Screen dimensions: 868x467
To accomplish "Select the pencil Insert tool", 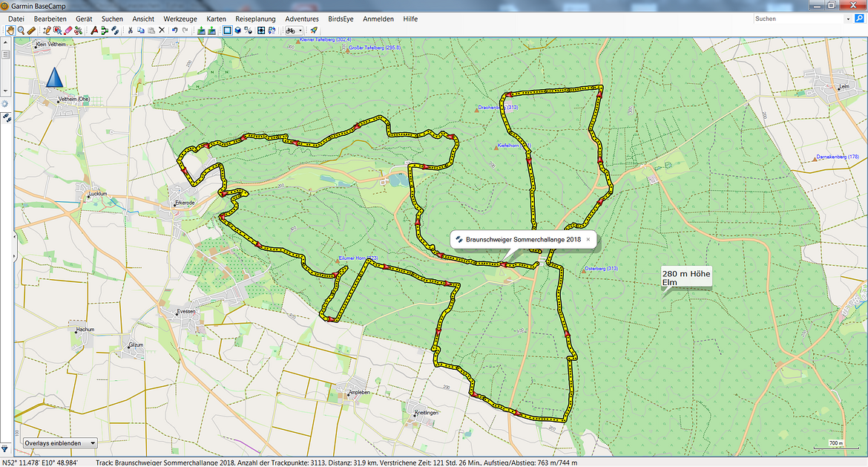I will coord(47,30).
